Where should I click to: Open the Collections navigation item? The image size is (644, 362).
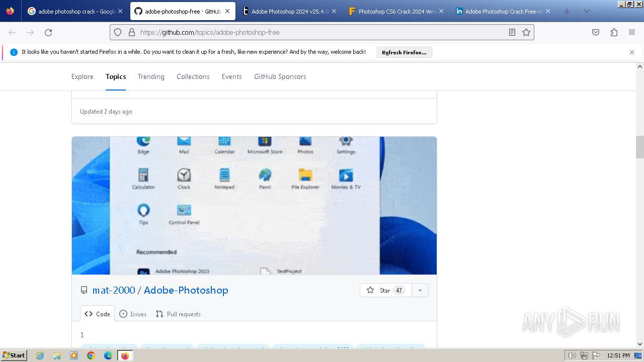[193, 76]
